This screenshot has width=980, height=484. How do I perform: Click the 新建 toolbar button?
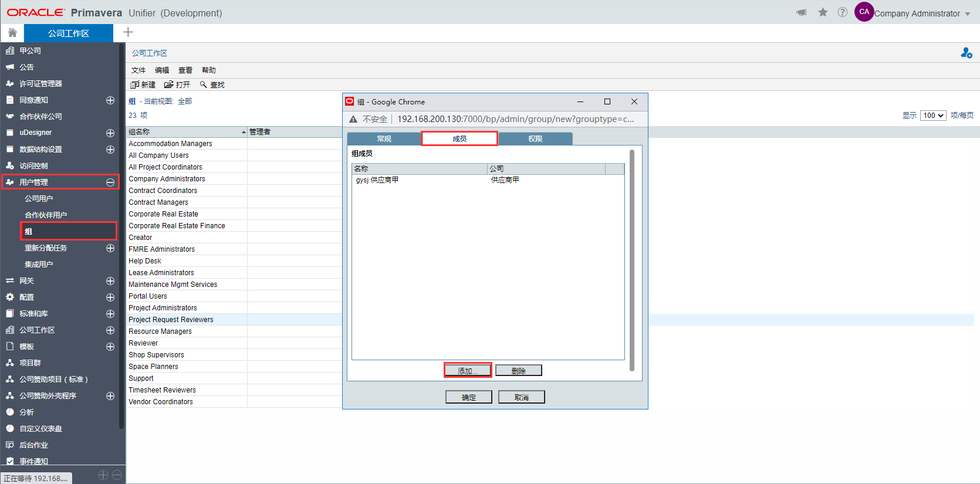pyautogui.click(x=143, y=85)
